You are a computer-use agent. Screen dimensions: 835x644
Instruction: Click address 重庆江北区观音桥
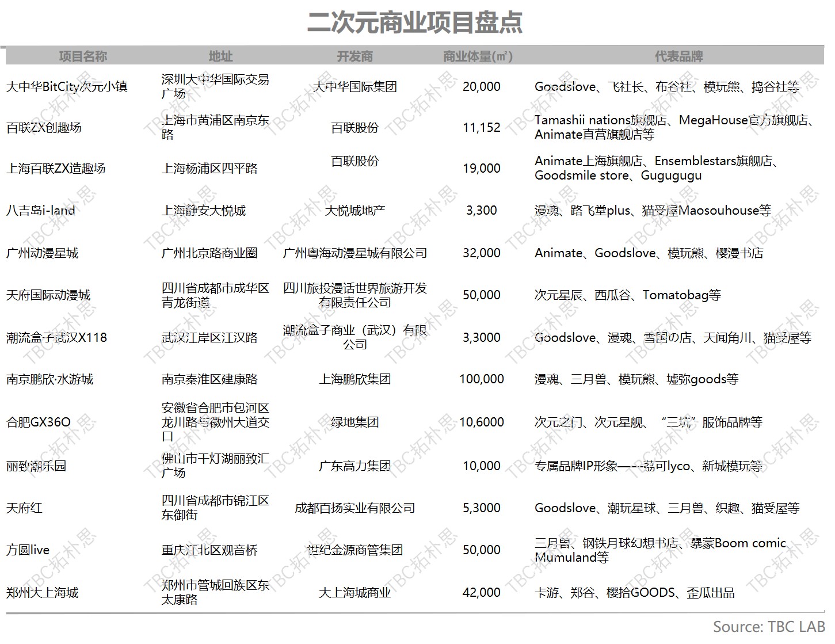click(x=209, y=550)
